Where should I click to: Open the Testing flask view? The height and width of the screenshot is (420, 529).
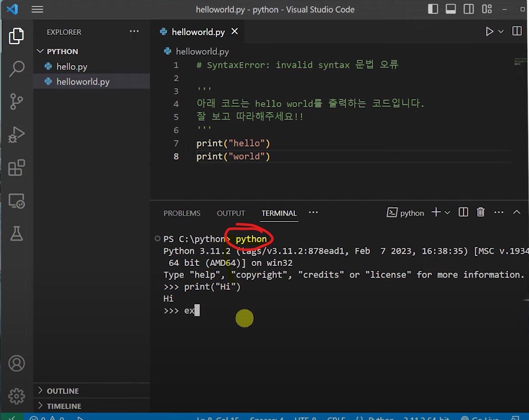point(16,234)
